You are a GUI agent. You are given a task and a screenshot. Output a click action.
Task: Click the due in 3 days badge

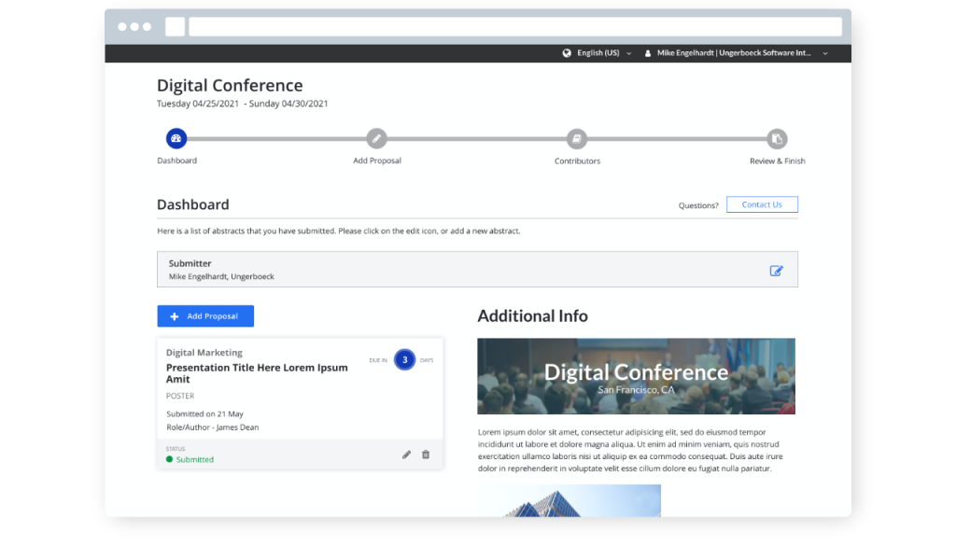(404, 359)
